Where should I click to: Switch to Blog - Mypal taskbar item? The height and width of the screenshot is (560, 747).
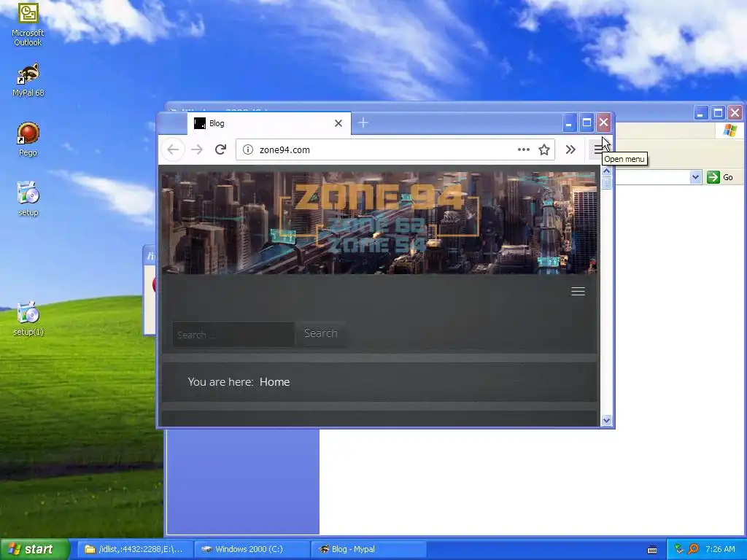tap(367, 549)
